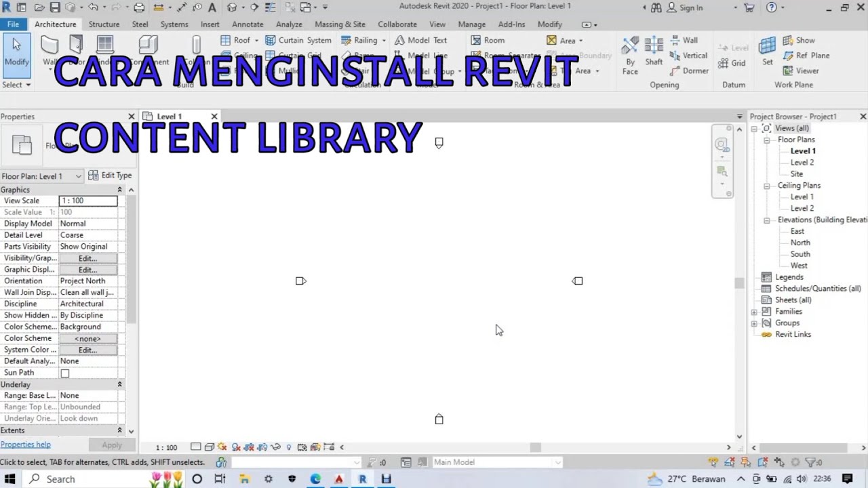Expand the Families node

click(754, 312)
